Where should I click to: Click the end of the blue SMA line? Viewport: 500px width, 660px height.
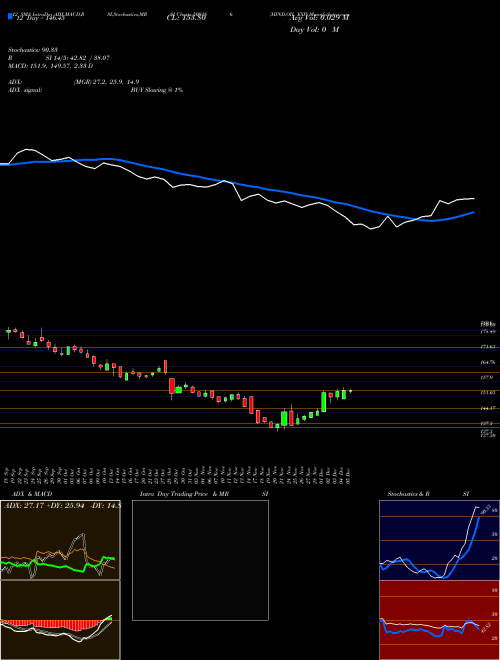point(474,212)
